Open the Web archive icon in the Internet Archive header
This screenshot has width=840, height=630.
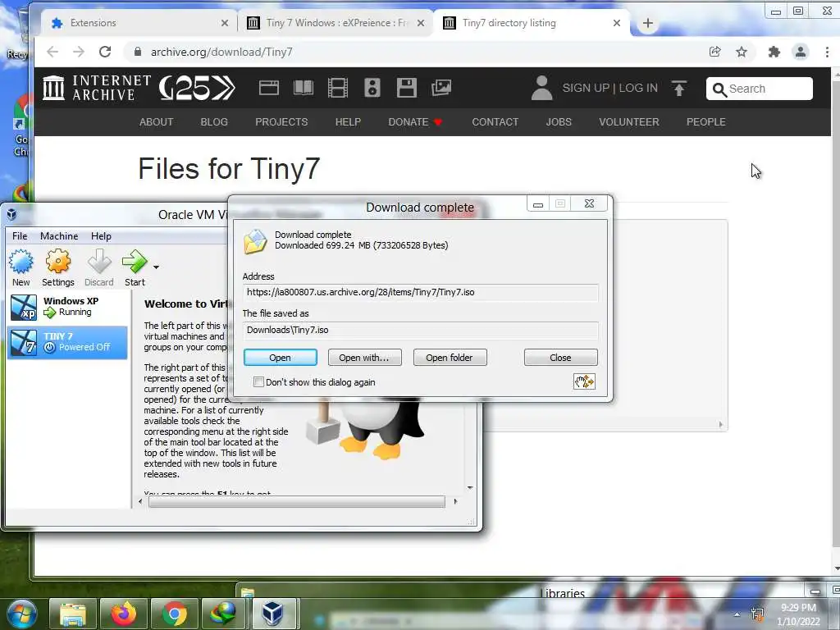click(x=269, y=87)
